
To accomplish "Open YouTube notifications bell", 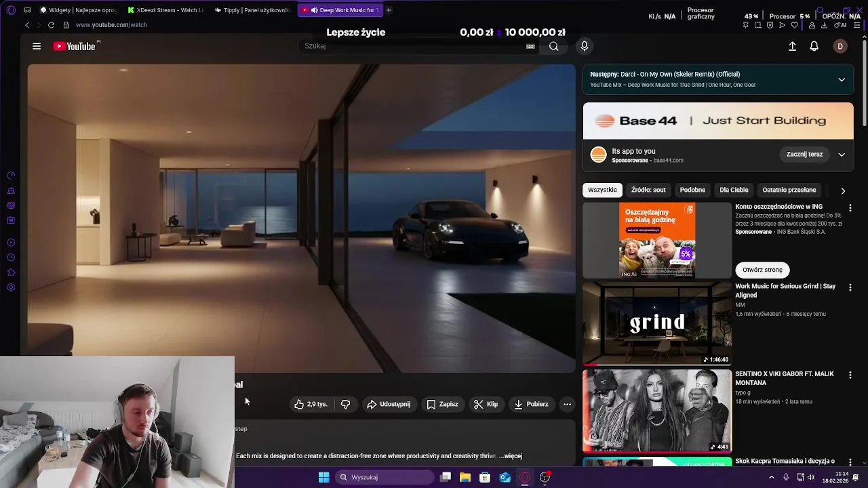I will coord(814,46).
